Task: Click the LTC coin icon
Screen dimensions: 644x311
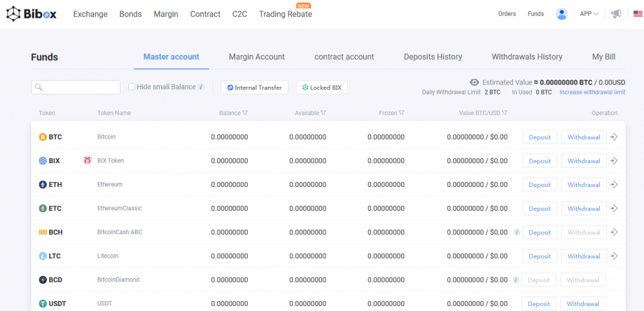Action: [43, 256]
